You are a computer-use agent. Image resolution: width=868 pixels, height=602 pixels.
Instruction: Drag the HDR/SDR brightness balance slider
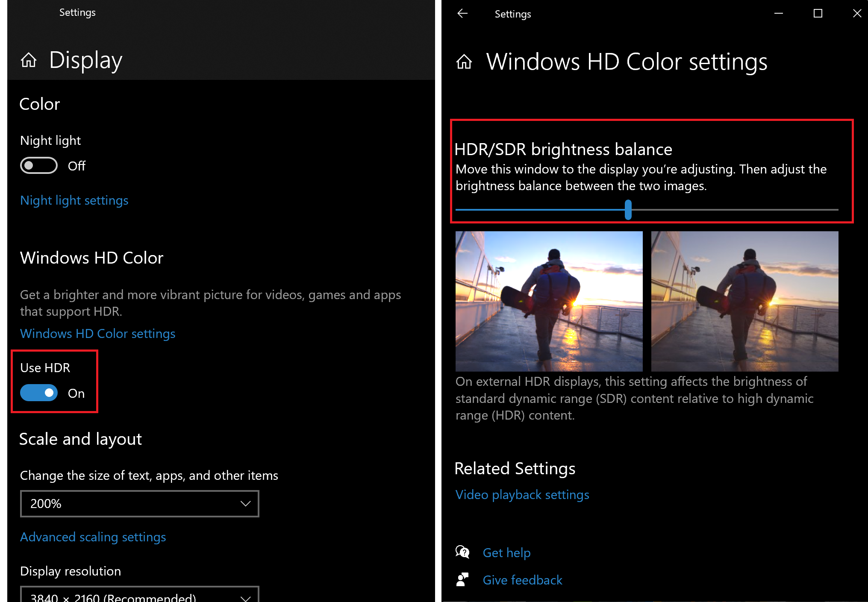[628, 210]
